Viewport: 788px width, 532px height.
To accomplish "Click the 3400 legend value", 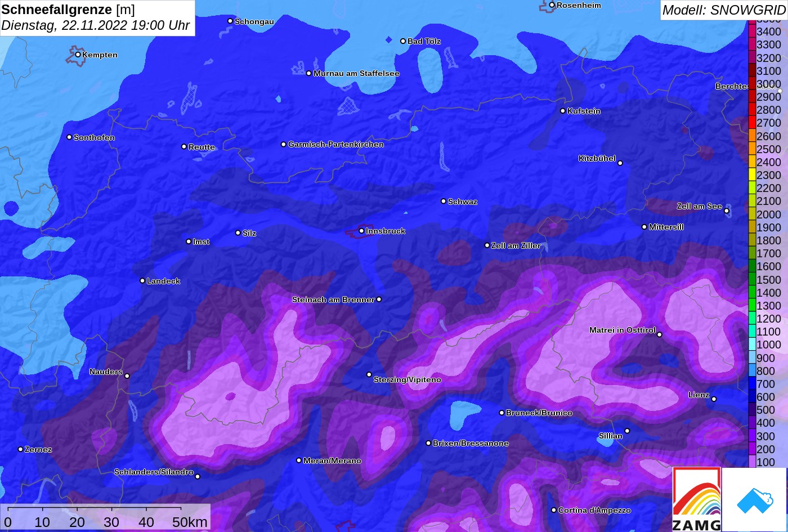I will point(769,32).
